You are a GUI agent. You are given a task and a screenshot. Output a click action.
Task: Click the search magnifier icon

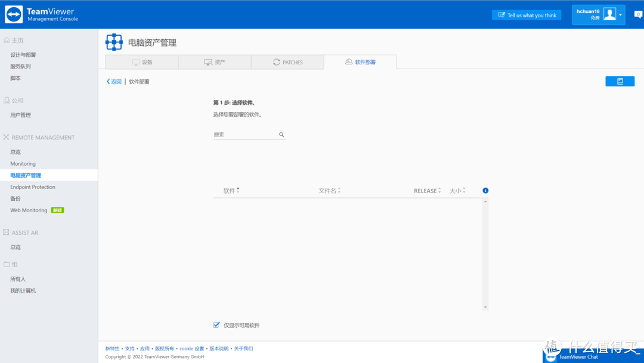tap(281, 134)
